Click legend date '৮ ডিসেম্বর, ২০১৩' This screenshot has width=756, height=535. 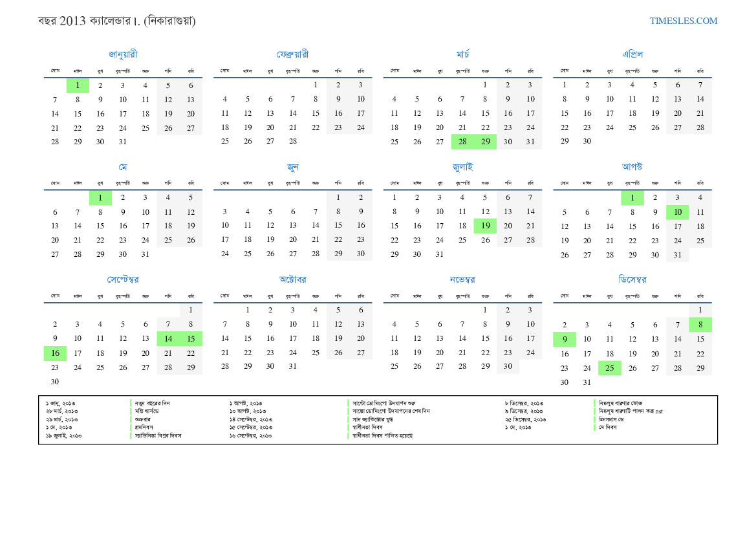tap(524, 403)
